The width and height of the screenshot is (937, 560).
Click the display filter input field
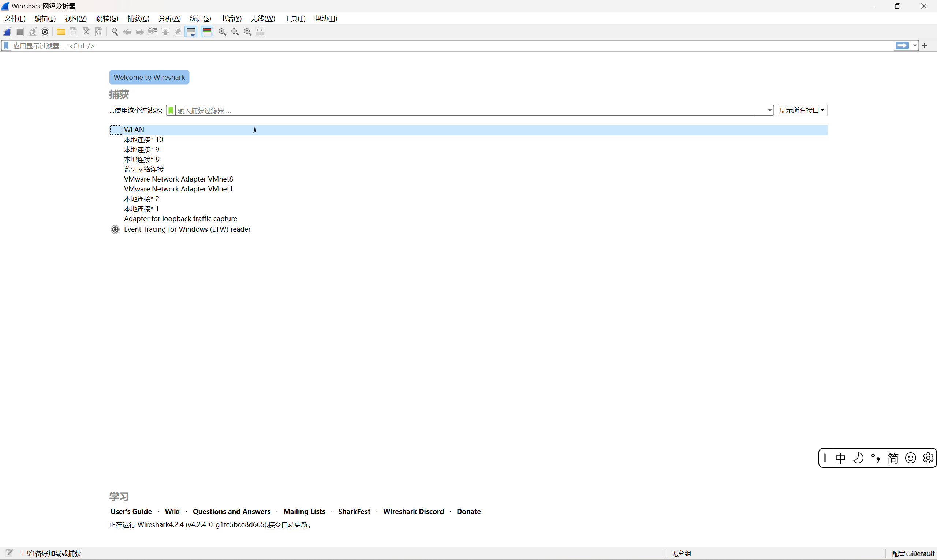point(453,46)
